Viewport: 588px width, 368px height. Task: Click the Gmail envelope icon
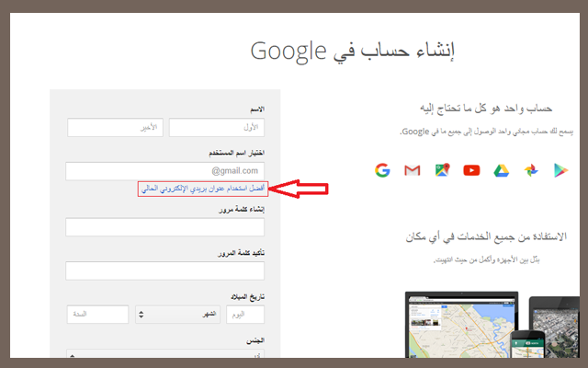tap(412, 170)
